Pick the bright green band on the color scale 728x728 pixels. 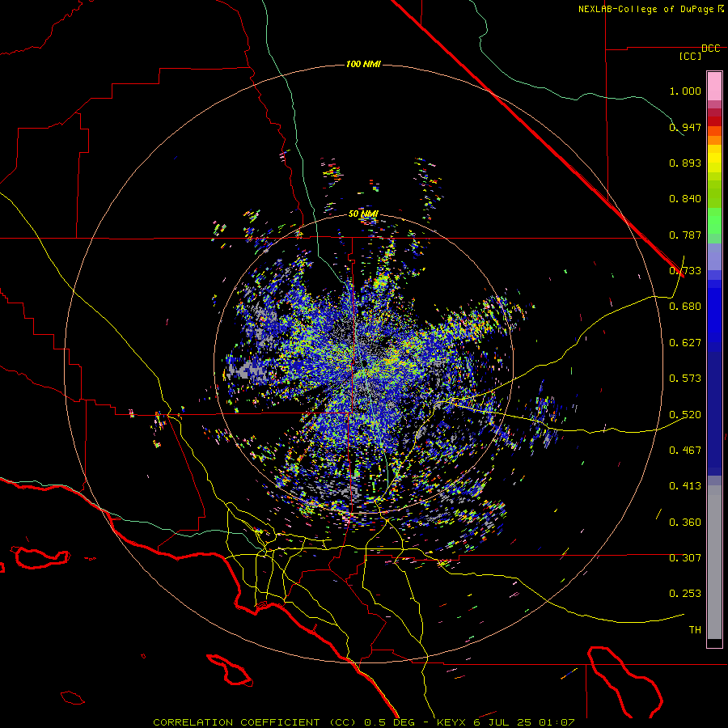714,221
